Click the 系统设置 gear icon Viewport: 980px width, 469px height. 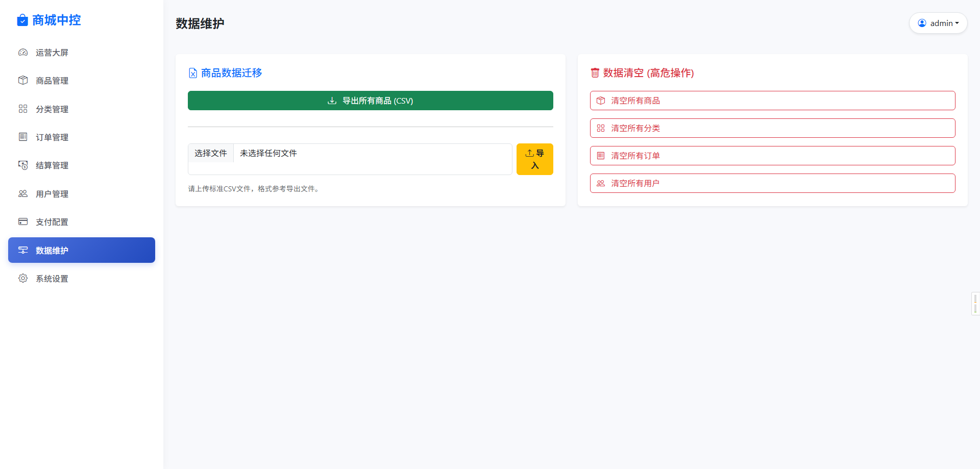tap(23, 278)
